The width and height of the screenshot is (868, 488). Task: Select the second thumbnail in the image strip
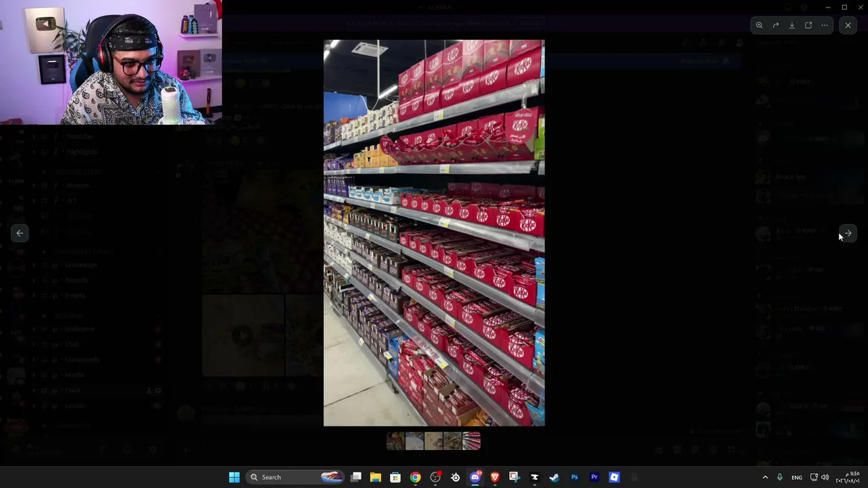coord(414,441)
